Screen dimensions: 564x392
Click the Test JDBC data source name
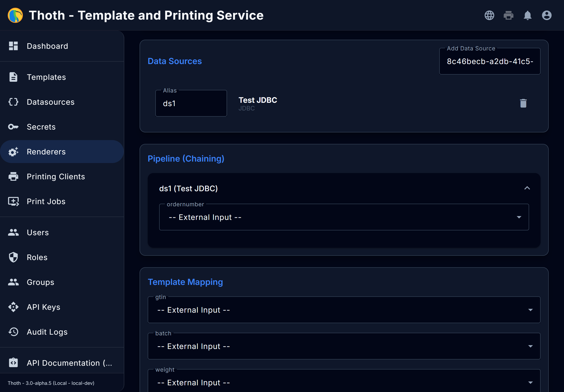click(258, 100)
